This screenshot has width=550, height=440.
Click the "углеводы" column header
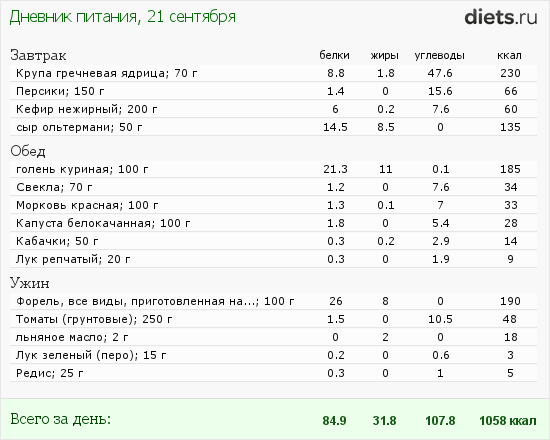pos(440,55)
